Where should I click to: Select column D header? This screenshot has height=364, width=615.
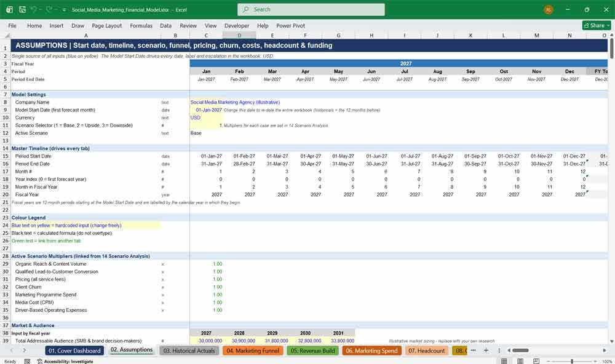[x=239, y=35]
